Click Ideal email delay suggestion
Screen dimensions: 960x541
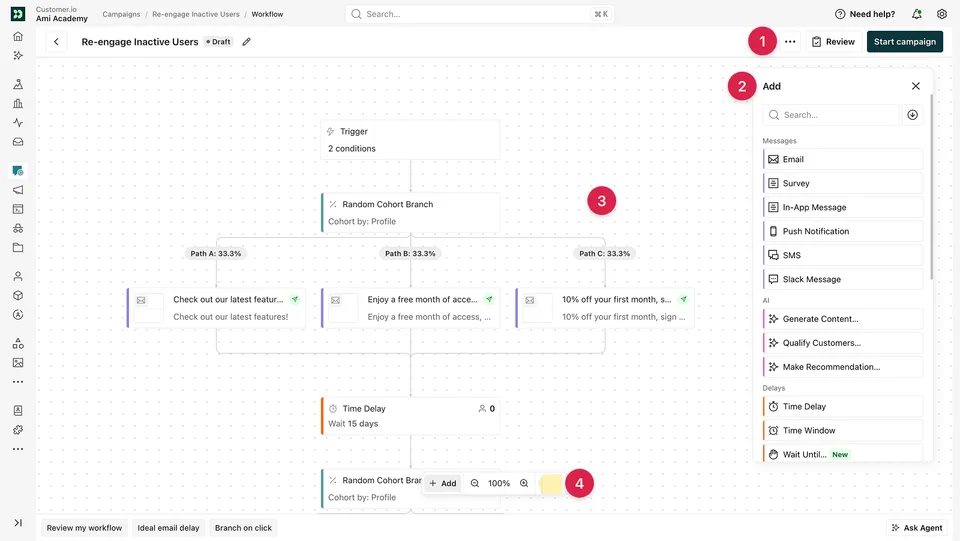pyautogui.click(x=168, y=528)
